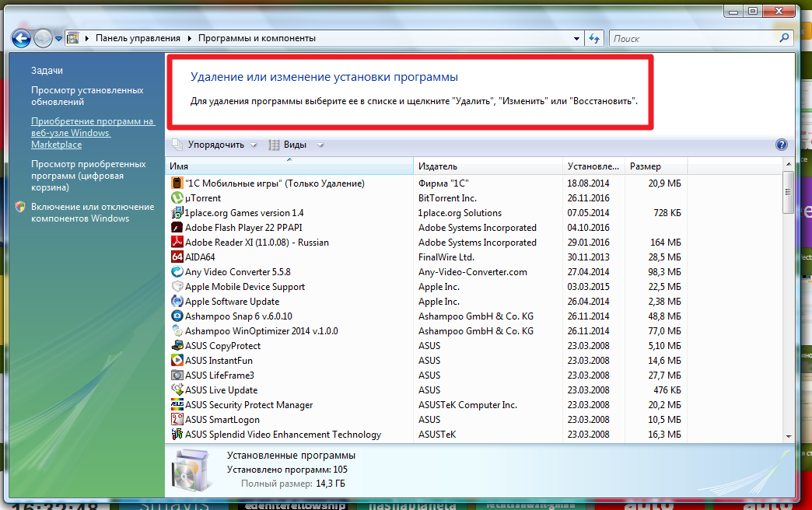
Task: Click the Control Panel icon in address bar
Action: [73, 38]
